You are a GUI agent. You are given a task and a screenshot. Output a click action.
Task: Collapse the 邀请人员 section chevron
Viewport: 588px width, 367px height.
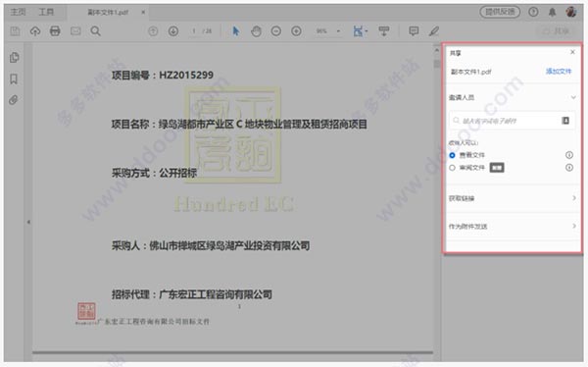pos(573,97)
